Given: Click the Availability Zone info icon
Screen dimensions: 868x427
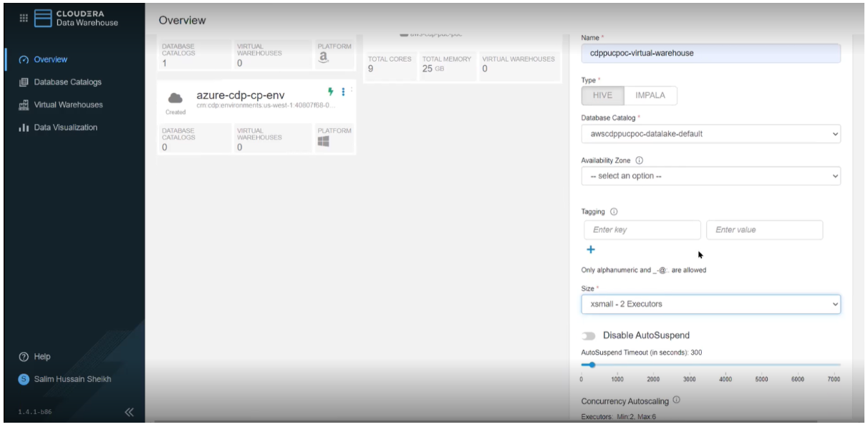Looking at the screenshot, I should [639, 160].
